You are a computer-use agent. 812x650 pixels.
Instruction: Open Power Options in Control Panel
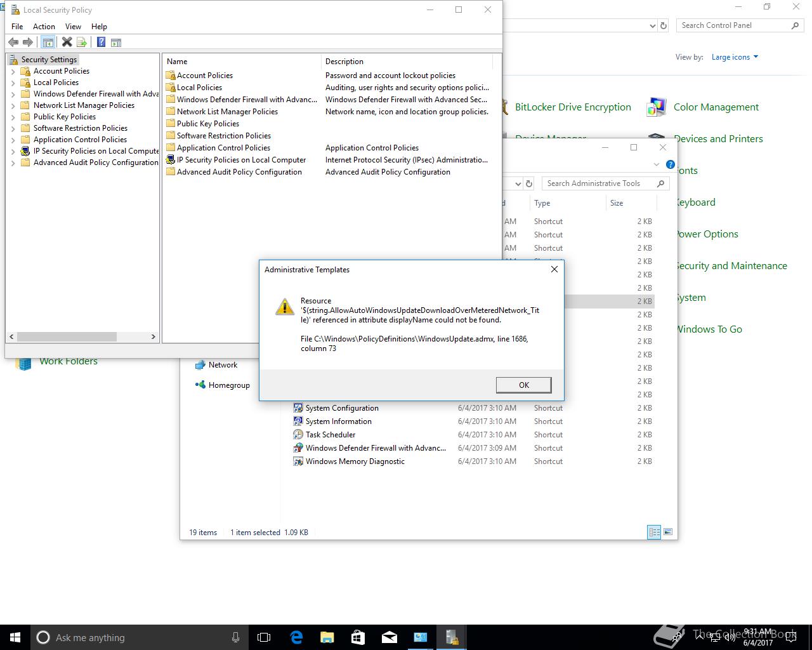coord(707,234)
